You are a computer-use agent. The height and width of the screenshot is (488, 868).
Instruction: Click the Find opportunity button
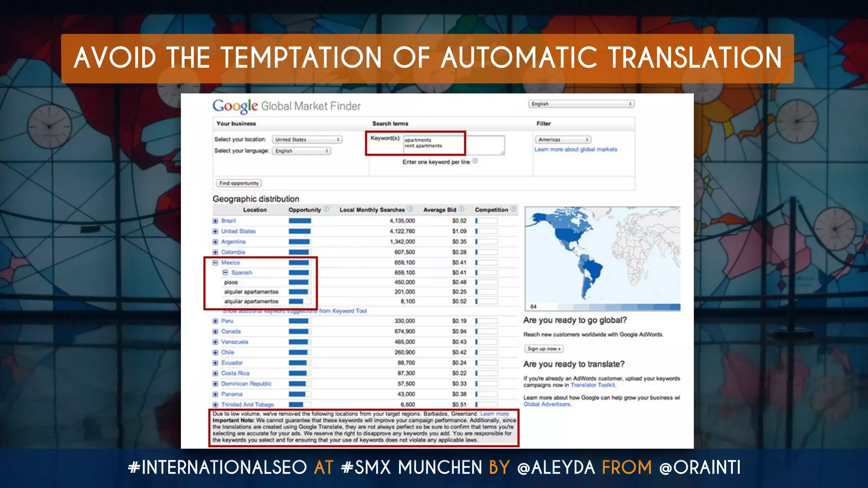pos(239,183)
